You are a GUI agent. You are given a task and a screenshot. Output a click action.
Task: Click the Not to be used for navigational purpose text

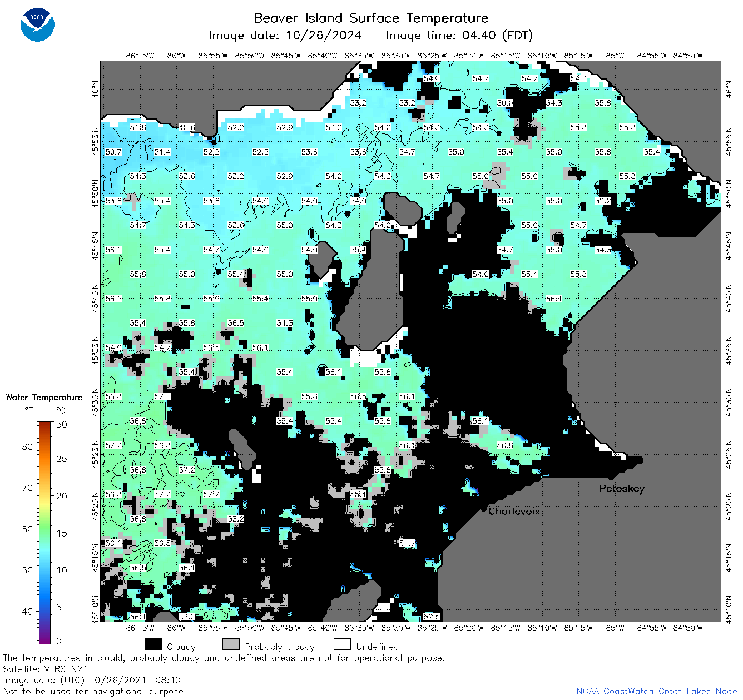[x=93, y=691]
